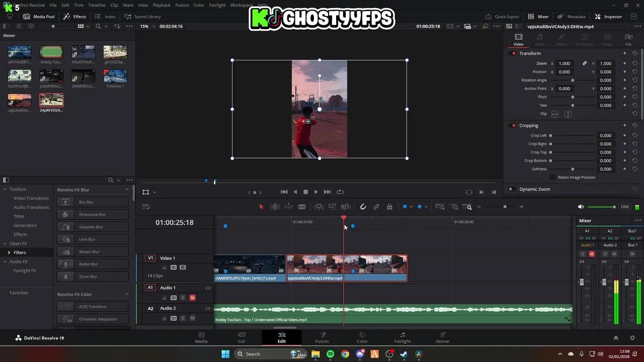
Task: Open the marker color dropdown arrow
Action: tap(426, 207)
